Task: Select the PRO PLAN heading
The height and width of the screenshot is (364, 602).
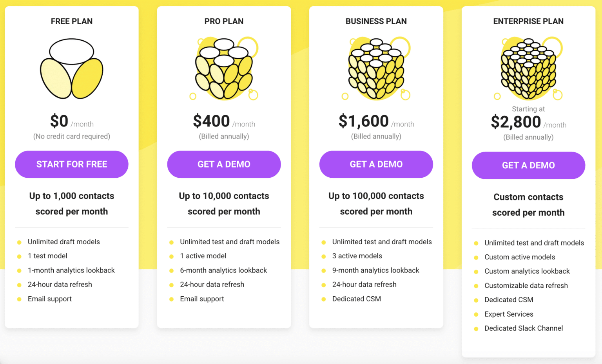Action: [x=224, y=21]
